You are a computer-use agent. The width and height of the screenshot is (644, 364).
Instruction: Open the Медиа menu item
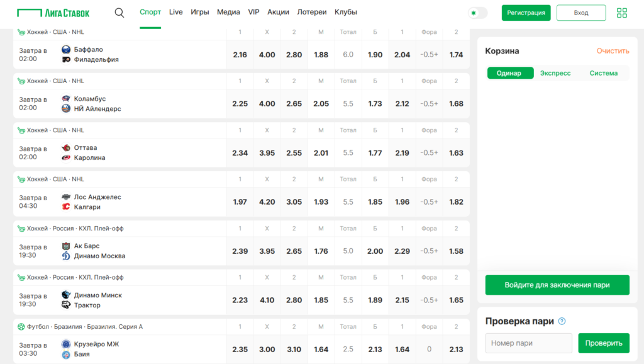tap(228, 13)
